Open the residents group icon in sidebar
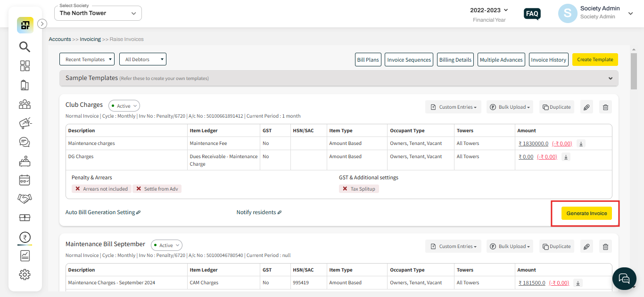Viewport: 644px width, 297px height. (25, 104)
